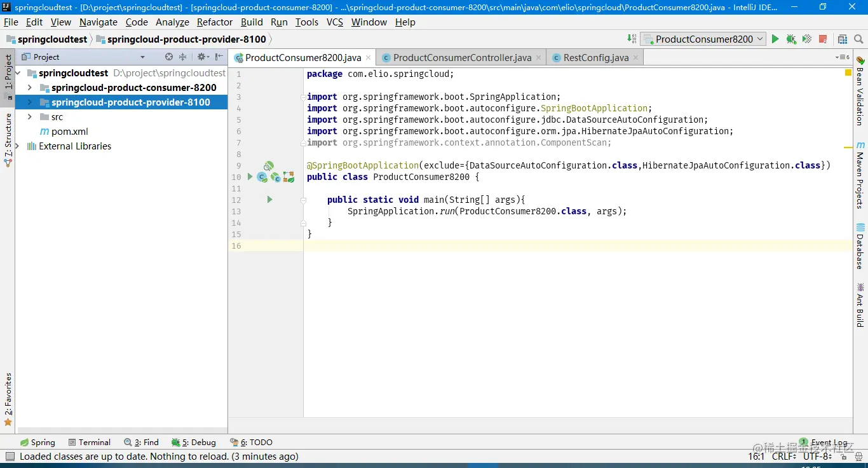Click on empty line 16 in the editor
The width and height of the screenshot is (868, 468).
(x=577, y=246)
